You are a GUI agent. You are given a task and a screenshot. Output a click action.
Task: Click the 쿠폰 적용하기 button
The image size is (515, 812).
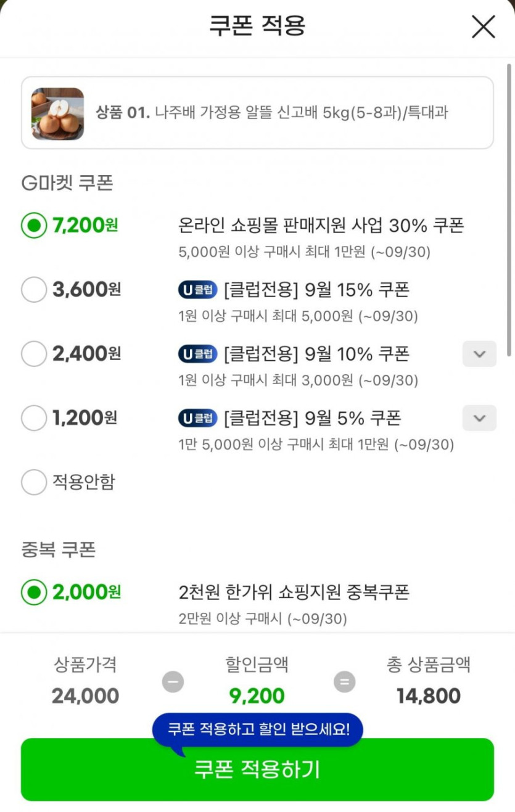257,770
